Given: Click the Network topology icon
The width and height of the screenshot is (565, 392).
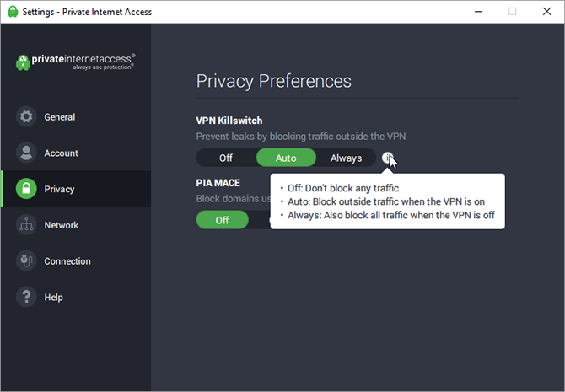Looking at the screenshot, I should coord(26,224).
